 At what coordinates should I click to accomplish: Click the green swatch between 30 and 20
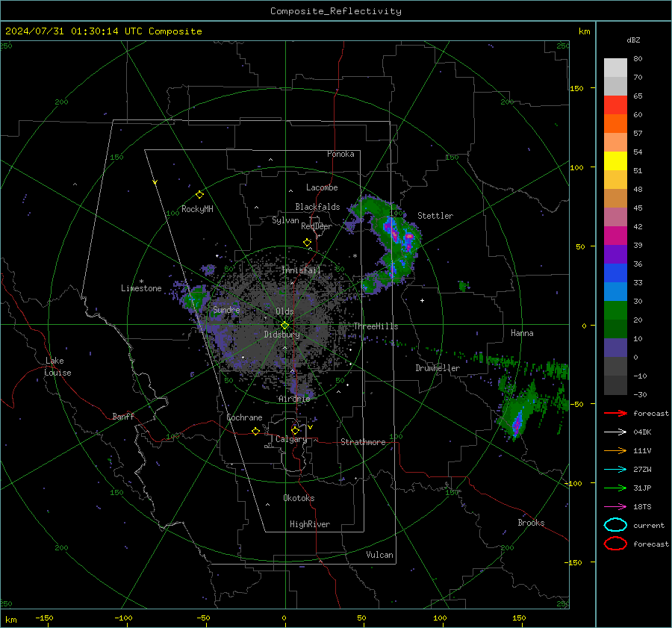[615, 310]
